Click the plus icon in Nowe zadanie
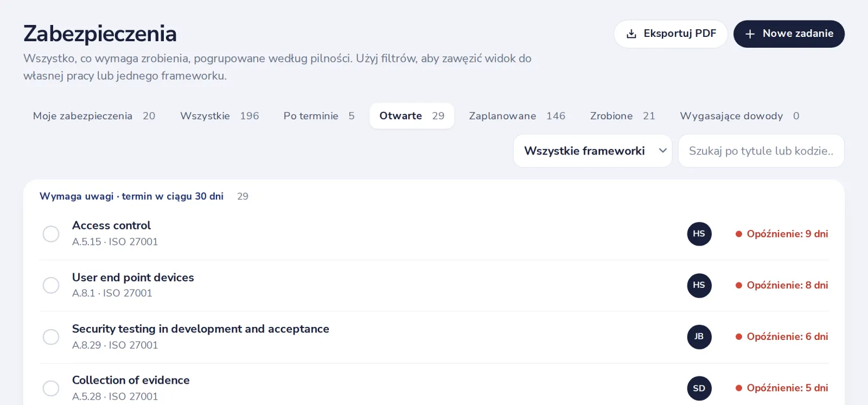868x405 pixels. point(750,34)
